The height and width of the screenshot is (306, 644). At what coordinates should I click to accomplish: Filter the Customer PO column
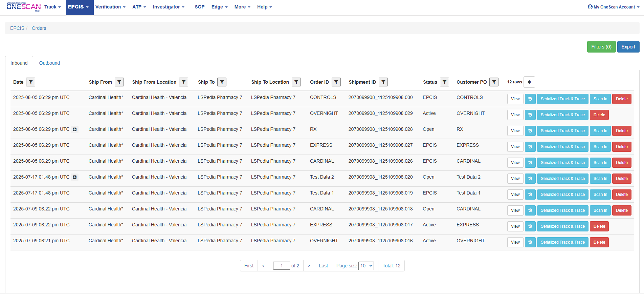pos(494,82)
